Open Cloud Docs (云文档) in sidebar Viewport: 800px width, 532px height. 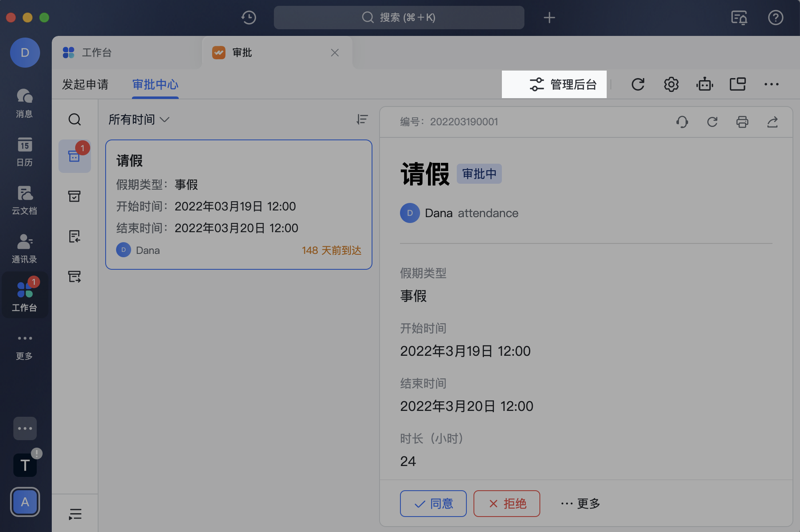click(25, 200)
